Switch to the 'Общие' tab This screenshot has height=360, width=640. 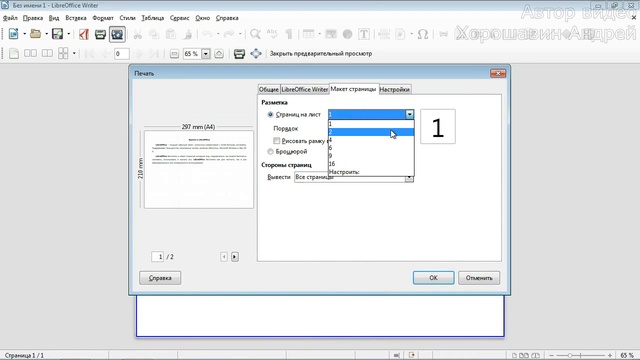pyautogui.click(x=269, y=89)
